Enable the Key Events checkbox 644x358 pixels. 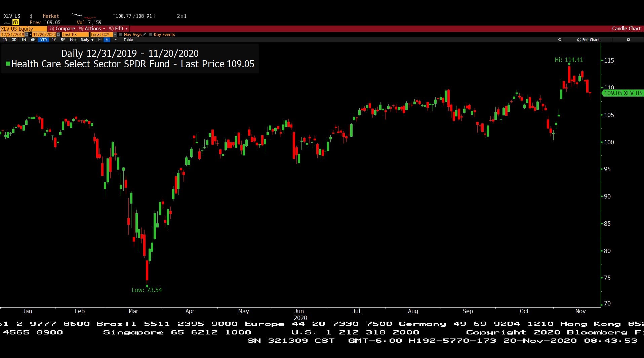click(x=151, y=35)
